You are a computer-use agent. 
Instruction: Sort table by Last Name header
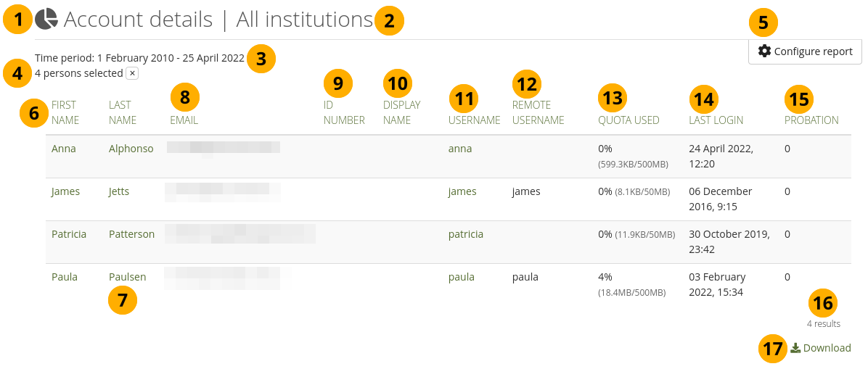tap(120, 112)
